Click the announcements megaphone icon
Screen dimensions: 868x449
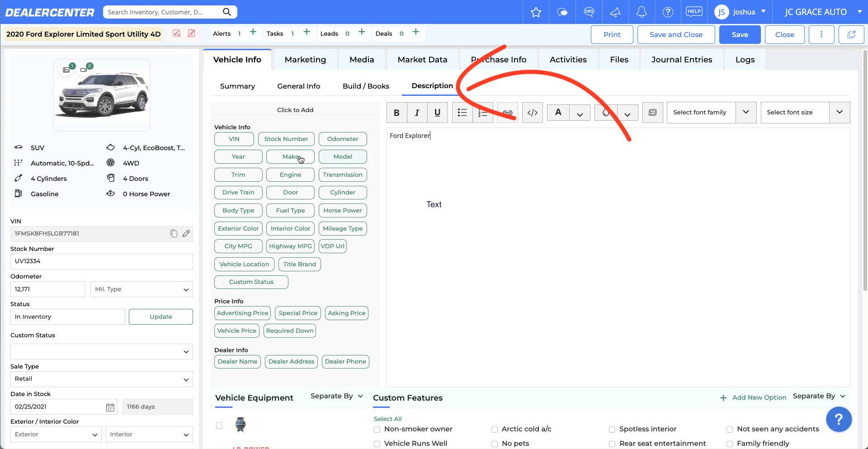(x=615, y=12)
